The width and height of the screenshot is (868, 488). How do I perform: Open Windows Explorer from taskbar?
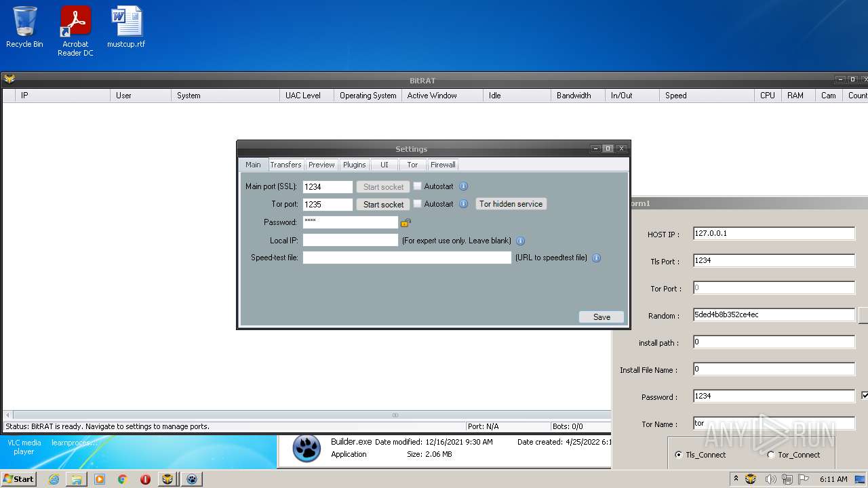(x=77, y=479)
